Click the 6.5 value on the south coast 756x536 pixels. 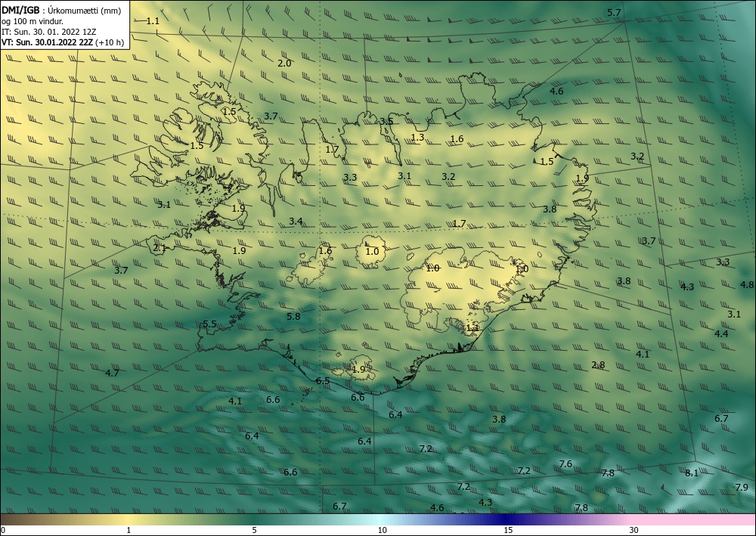coord(323,381)
